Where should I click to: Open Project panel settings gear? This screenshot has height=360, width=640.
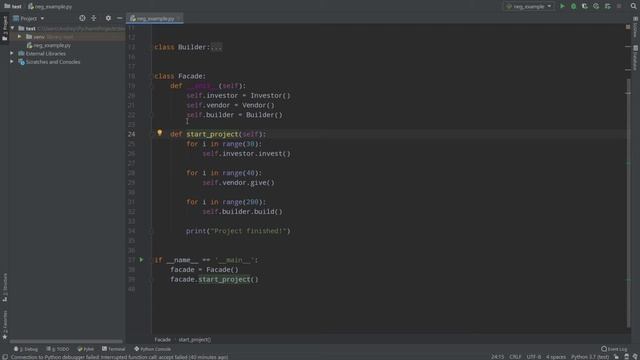[108, 18]
